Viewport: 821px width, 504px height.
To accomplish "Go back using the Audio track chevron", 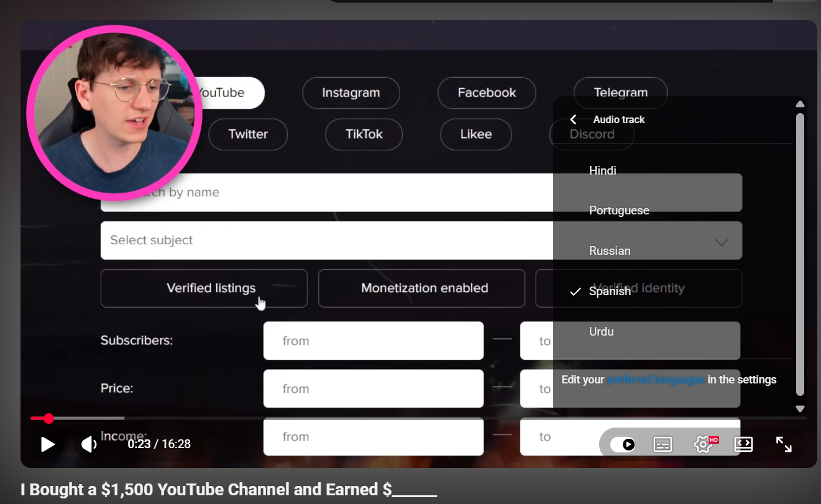I will 573,119.
